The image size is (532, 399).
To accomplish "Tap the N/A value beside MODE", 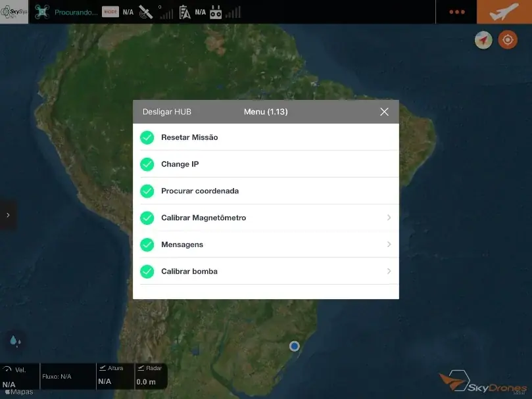I will [x=128, y=12].
